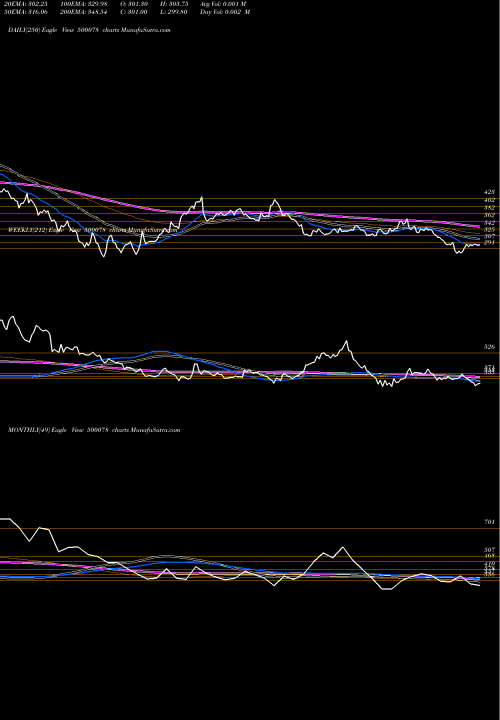Click the 50EMA value readout
This screenshot has height=720, width=500.
pyautogui.click(x=27, y=12)
